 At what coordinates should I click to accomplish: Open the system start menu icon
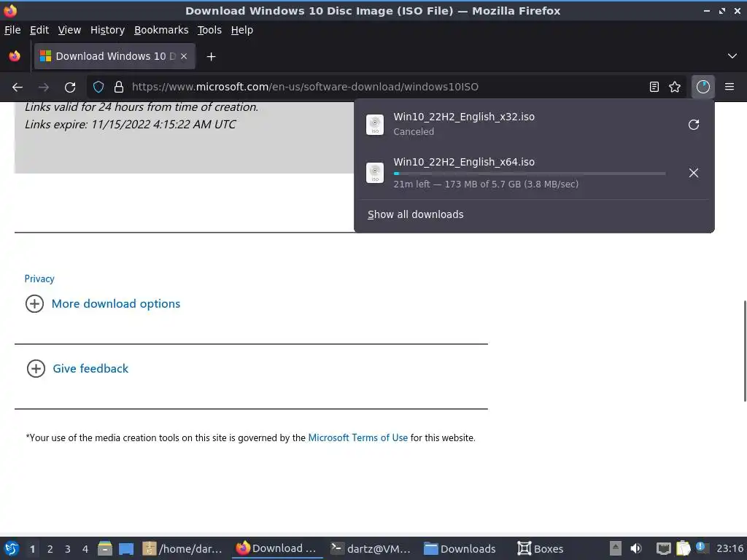[12, 548]
